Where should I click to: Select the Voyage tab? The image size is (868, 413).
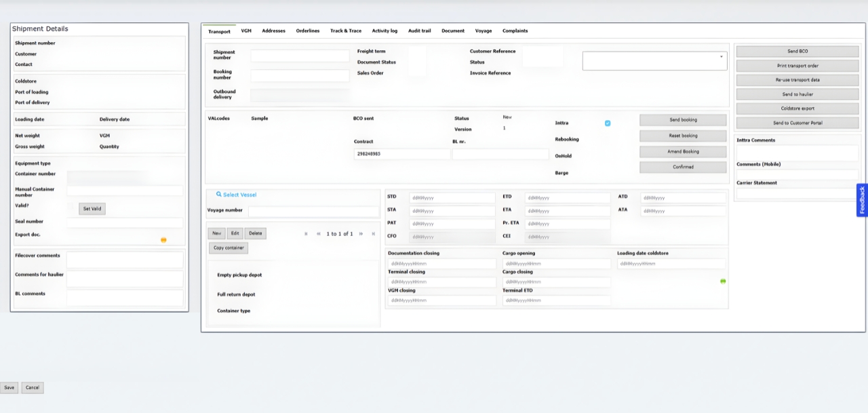click(x=484, y=31)
